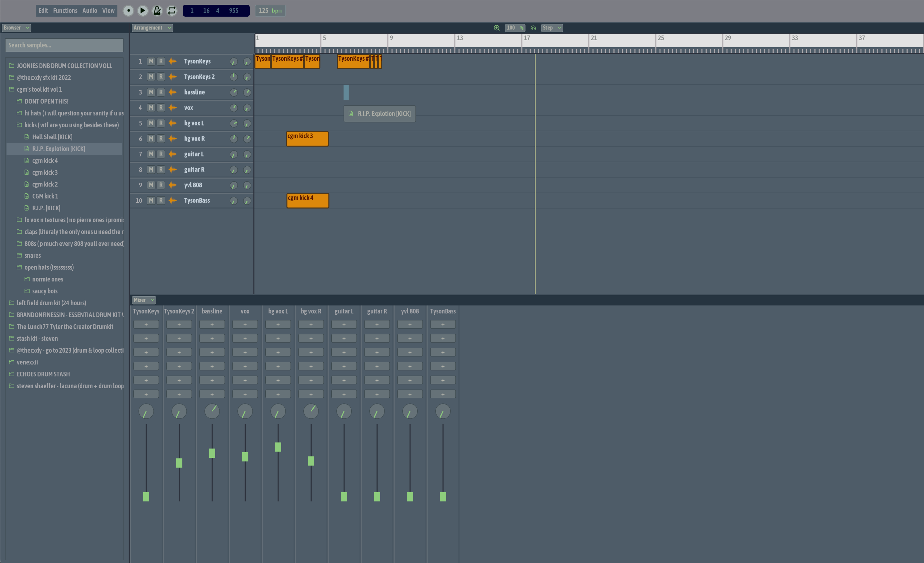Click bar 17 marker on the timeline ruler
The width and height of the screenshot is (924, 563).
pos(526,38)
